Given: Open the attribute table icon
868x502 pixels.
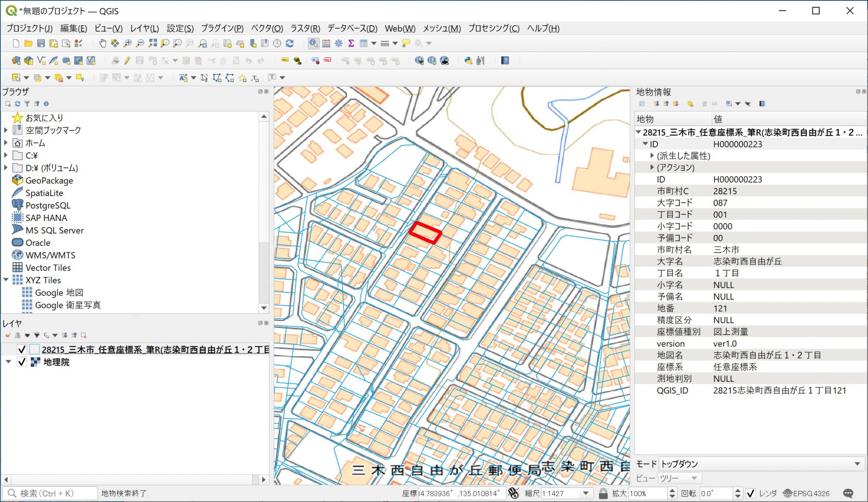Looking at the screenshot, I should (x=364, y=43).
